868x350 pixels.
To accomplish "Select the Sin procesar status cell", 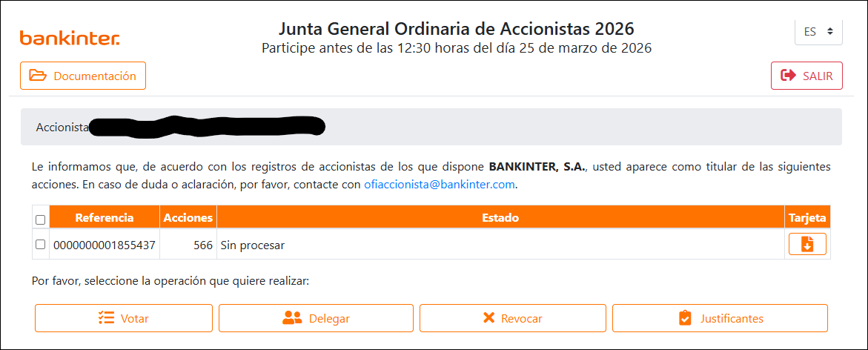I will pos(253,245).
